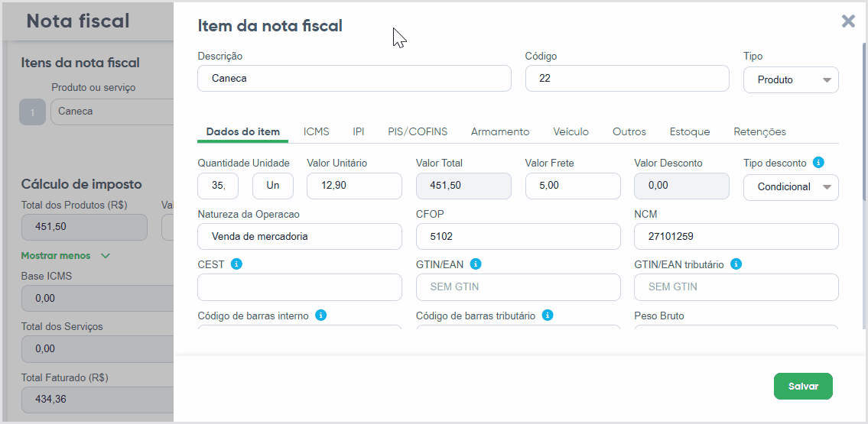Open the Veículo tab
Viewport: 868px width, 424px height.
[x=571, y=131]
